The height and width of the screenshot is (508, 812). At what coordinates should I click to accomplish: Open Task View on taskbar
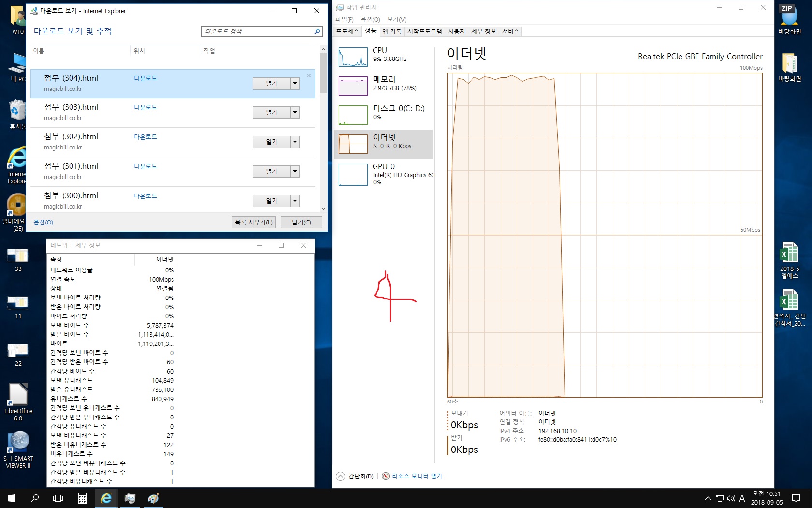58,498
